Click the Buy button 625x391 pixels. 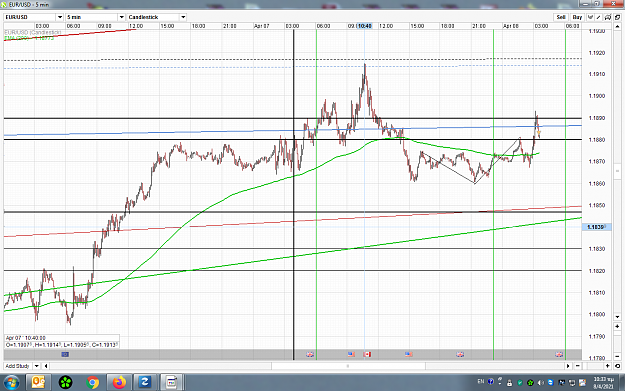577,17
